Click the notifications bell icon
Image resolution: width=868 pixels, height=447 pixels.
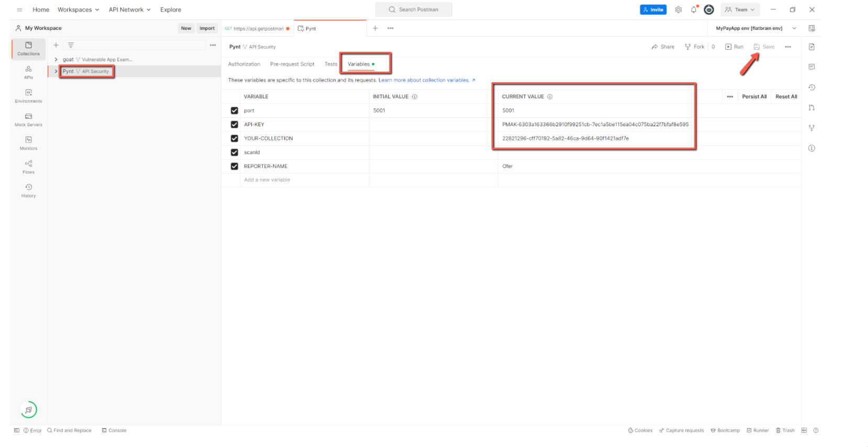point(694,10)
